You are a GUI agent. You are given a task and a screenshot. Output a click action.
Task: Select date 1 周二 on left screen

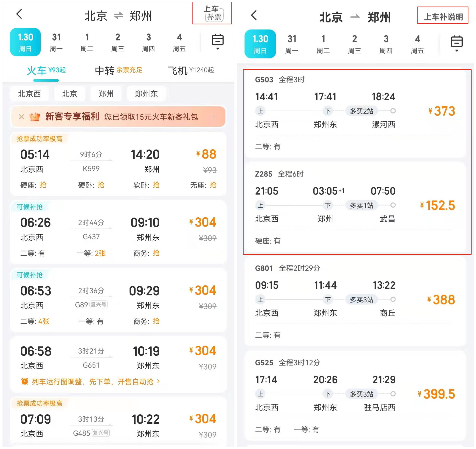pyautogui.click(x=87, y=42)
